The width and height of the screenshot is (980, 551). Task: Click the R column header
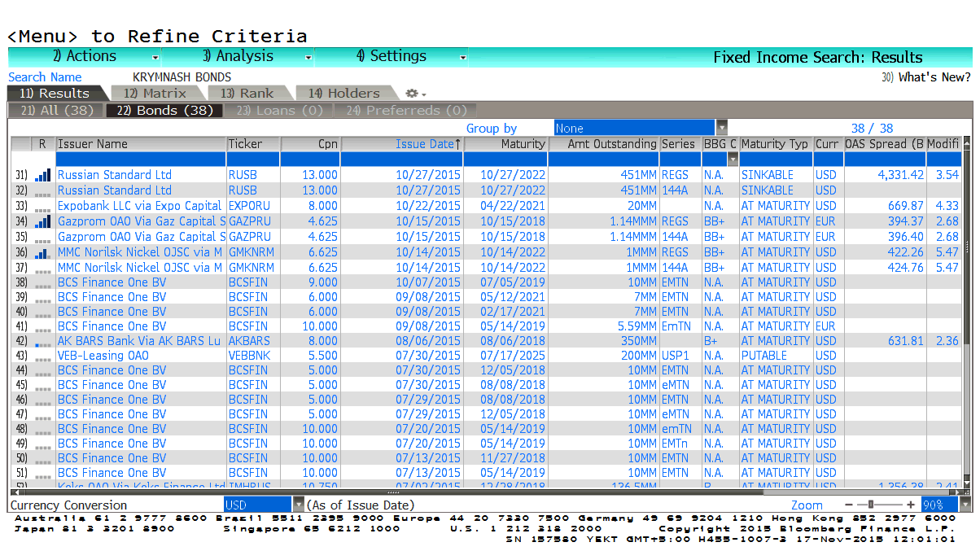click(x=42, y=144)
